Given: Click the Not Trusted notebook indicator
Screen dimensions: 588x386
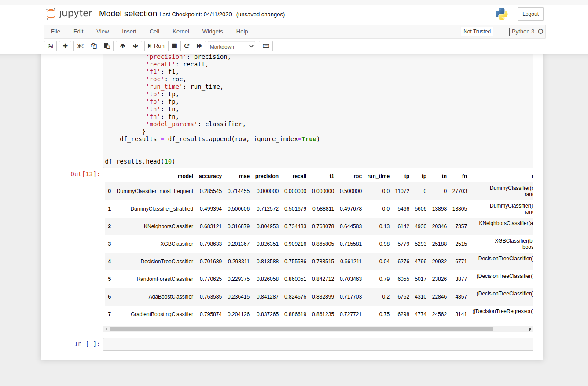Looking at the screenshot, I should [477, 32].
